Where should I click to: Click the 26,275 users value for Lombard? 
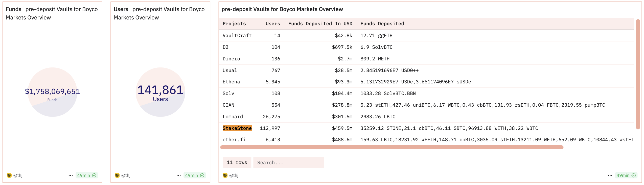[271, 117]
